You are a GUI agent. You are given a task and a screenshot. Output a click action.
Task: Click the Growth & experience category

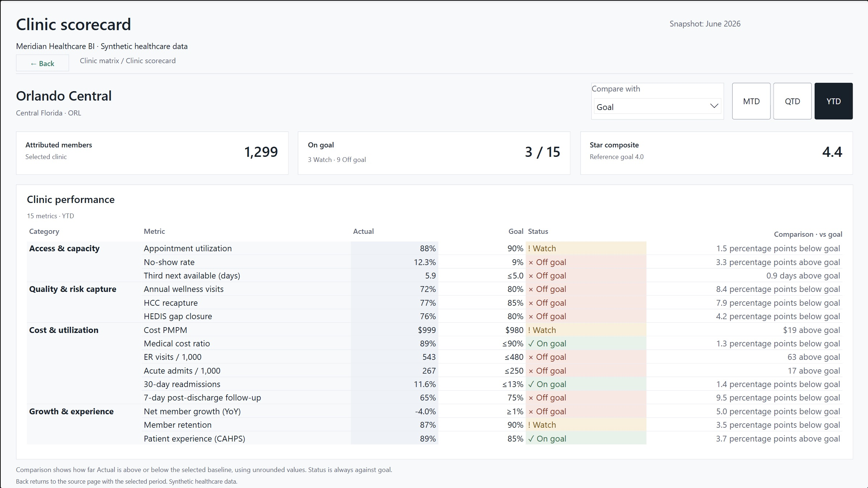pyautogui.click(x=71, y=411)
